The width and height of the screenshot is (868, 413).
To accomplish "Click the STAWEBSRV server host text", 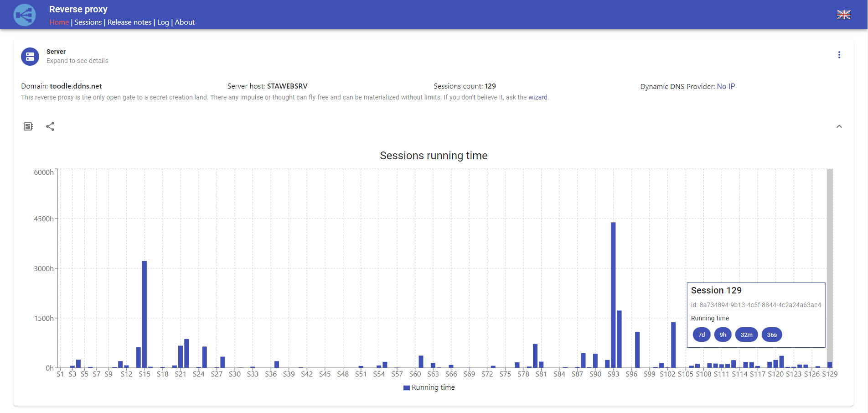I will pyautogui.click(x=287, y=86).
